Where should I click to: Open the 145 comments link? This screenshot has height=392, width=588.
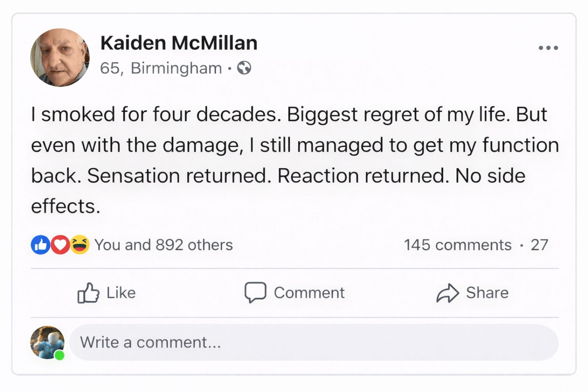click(x=457, y=245)
